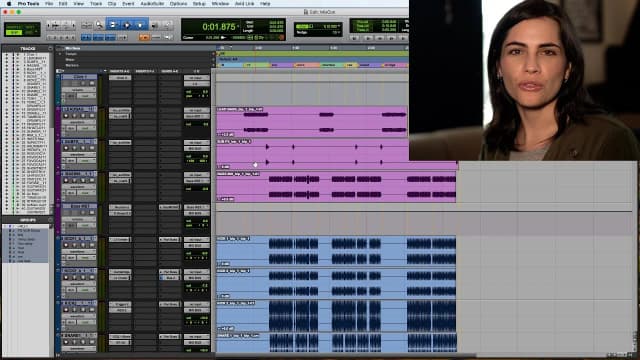This screenshot has height=360, width=640.
Task: Open input path selector on first purple track
Action: (196, 110)
